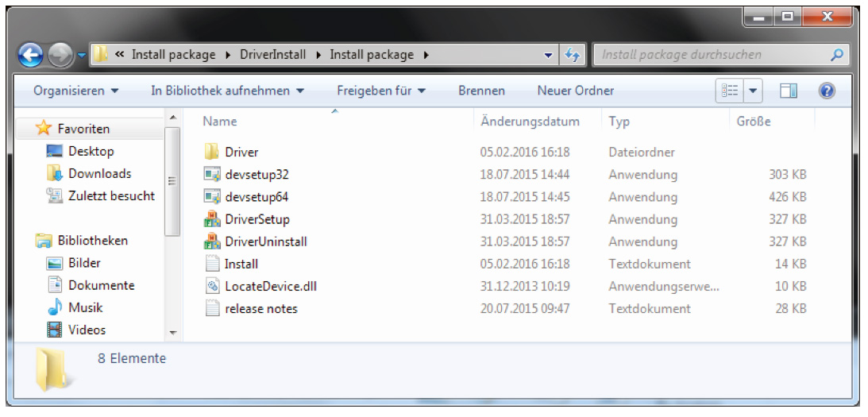Viewport: 868px width, 417px height.
Task: Click the Musik note icon
Action: point(55,307)
